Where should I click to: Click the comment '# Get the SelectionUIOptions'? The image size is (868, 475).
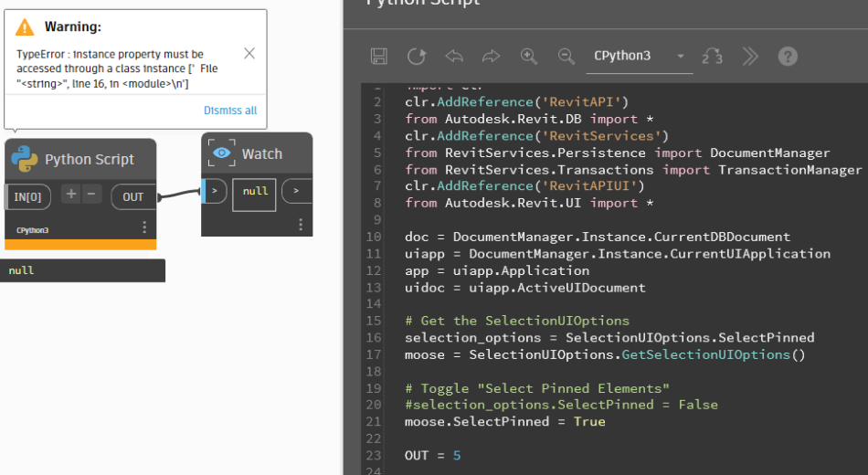coord(517,322)
